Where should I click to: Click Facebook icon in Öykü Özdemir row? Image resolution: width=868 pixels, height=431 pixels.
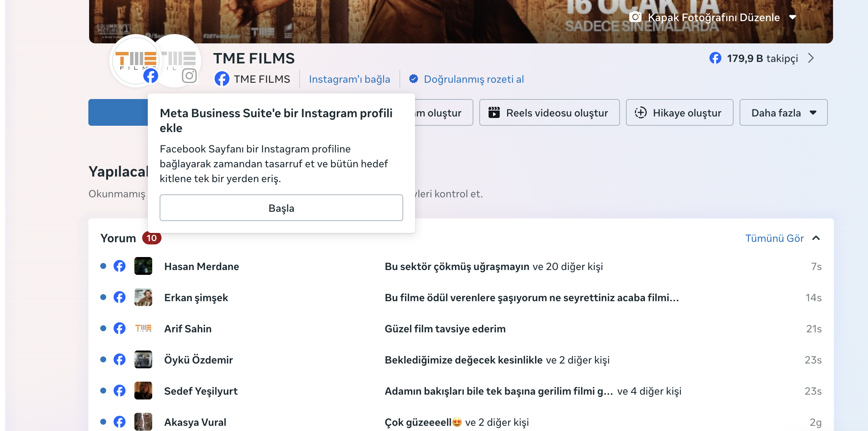120,359
